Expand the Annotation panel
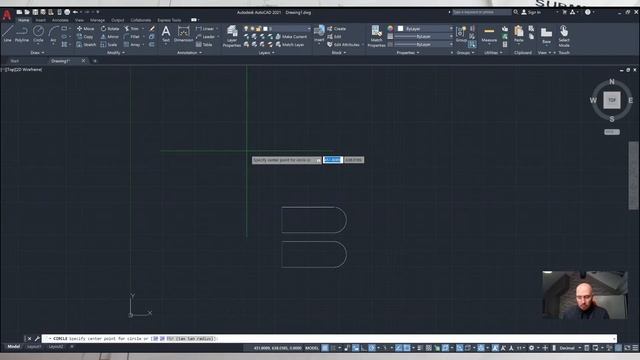640x360 pixels. click(189, 53)
